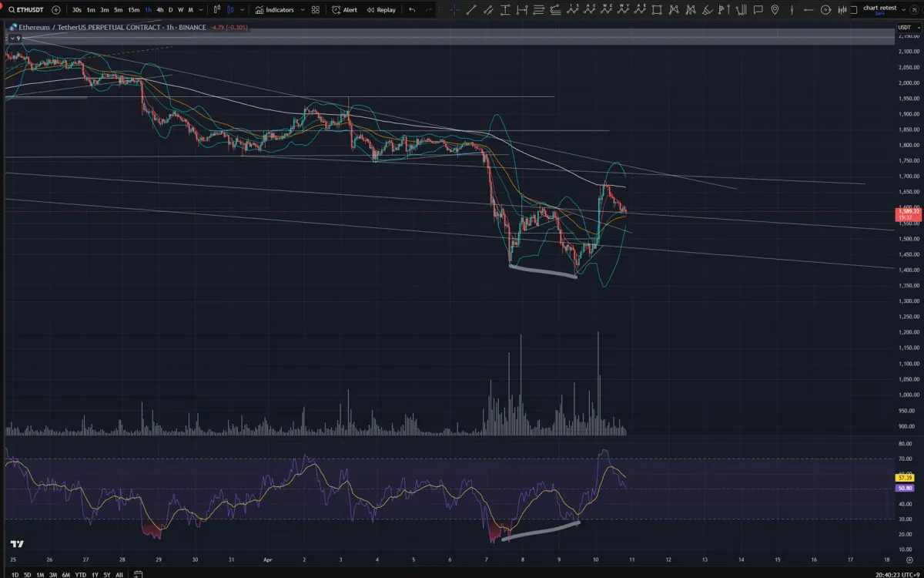
Task: Click the 57.39 RSI average value label
Action: 905,478
